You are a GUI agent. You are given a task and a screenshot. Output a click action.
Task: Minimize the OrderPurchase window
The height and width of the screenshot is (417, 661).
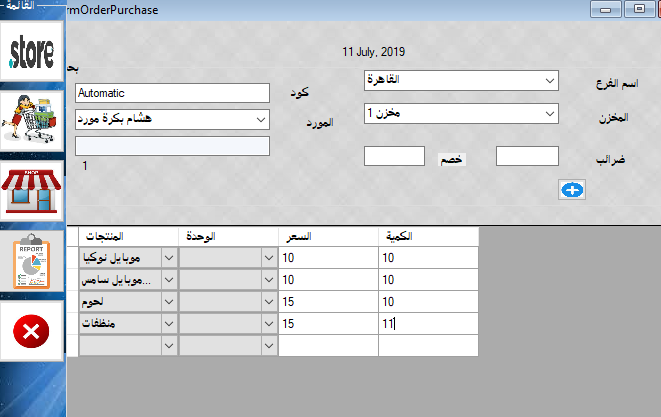pyautogui.click(x=605, y=9)
